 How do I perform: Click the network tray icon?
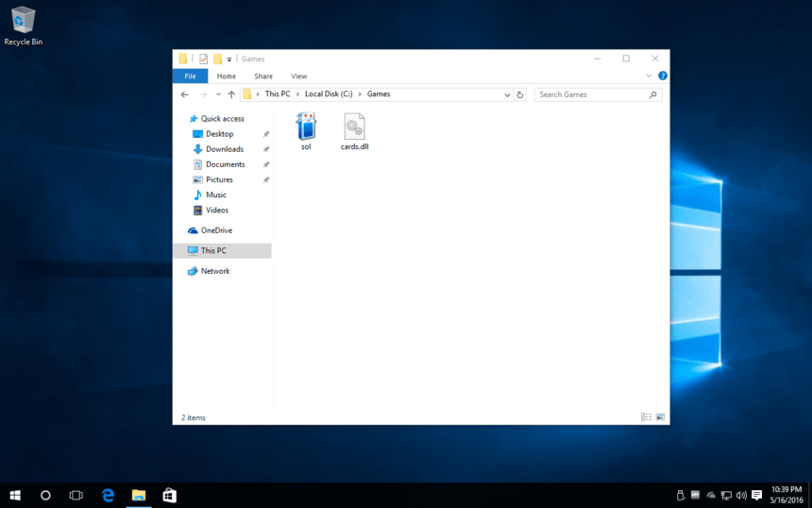(x=726, y=496)
